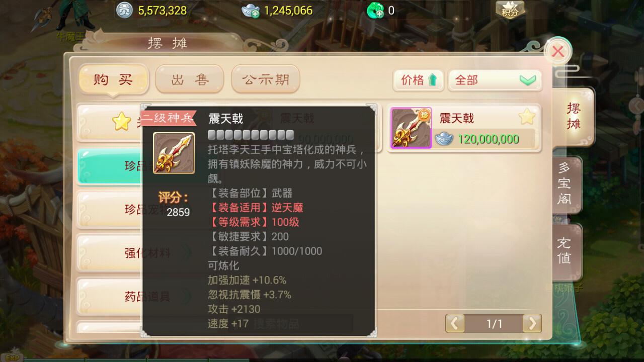Image resolution: width=644 pixels, height=362 pixels.
Task: Select the 购买 buy tab
Action: (113, 79)
